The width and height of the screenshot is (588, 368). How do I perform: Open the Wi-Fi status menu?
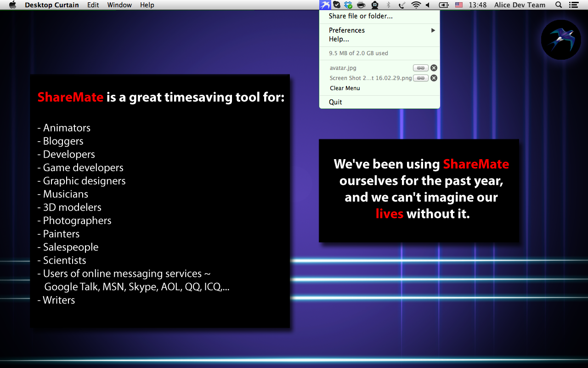click(x=416, y=5)
